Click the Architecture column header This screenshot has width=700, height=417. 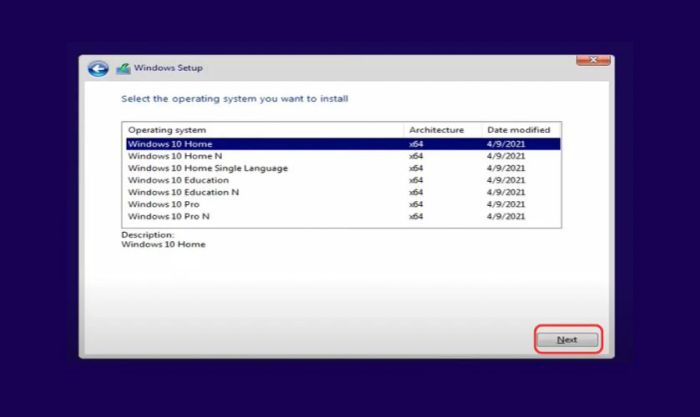point(443,130)
